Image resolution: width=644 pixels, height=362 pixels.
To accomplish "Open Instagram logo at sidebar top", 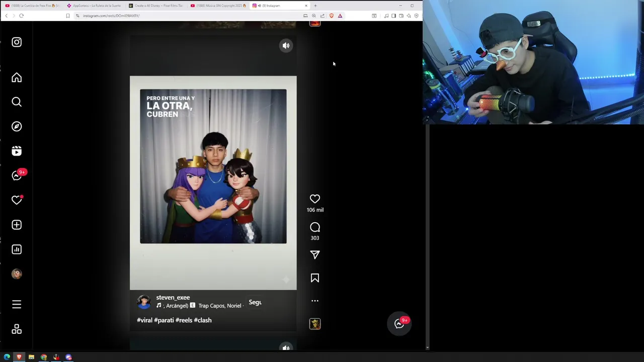I will [x=17, y=42].
